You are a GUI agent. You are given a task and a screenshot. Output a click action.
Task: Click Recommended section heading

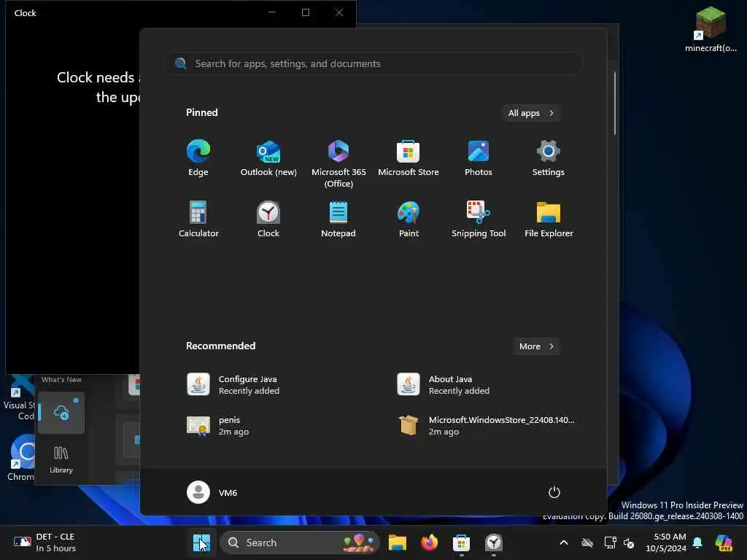coord(220,346)
